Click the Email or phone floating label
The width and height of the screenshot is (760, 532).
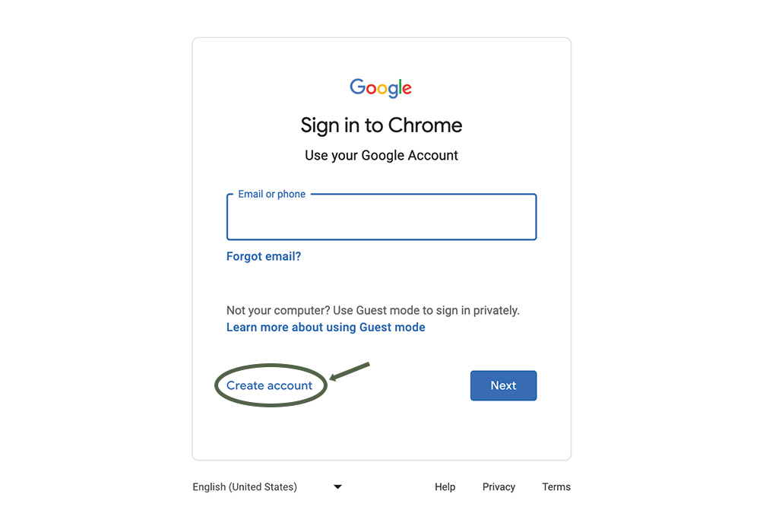pos(271,195)
